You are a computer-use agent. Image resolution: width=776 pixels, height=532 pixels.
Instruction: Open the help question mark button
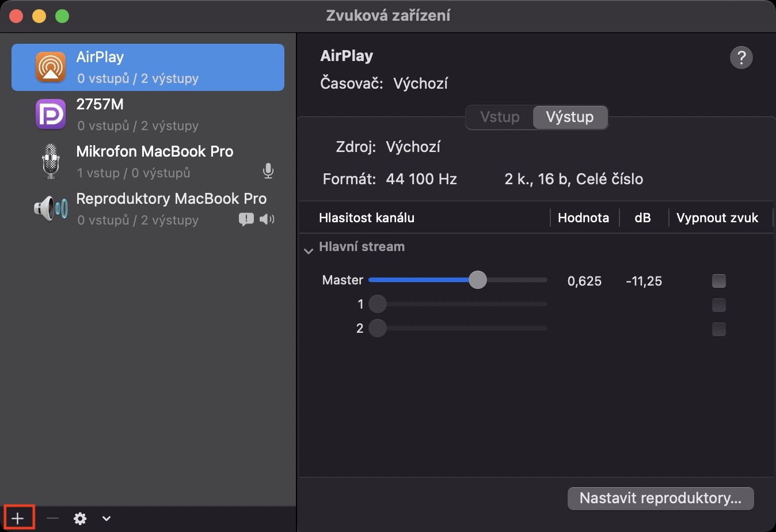(741, 58)
